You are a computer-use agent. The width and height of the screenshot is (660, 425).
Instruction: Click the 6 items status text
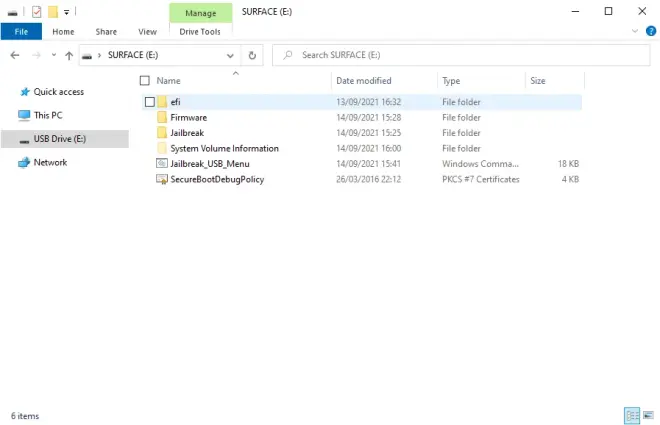[25, 416]
